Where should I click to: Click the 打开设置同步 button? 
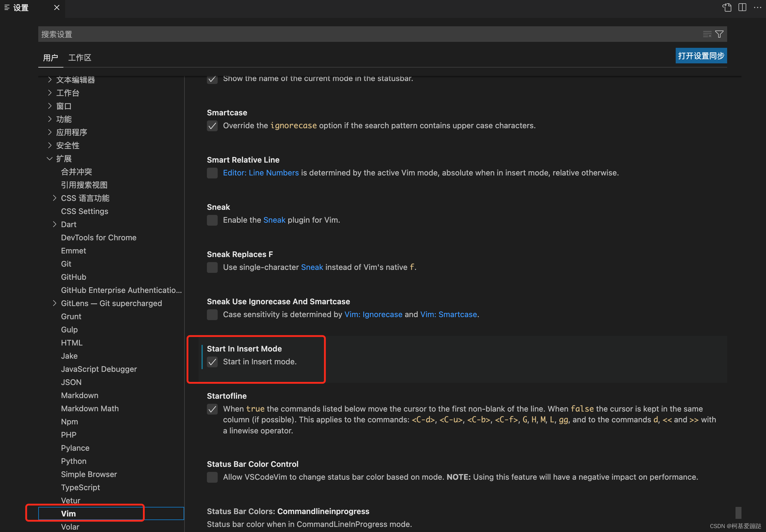tap(701, 56)
